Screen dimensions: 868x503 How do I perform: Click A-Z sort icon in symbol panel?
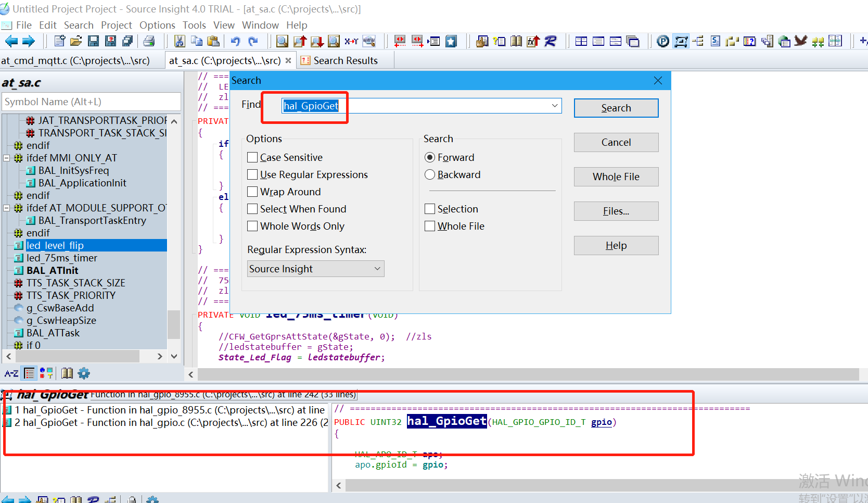[x=11, y=373]
